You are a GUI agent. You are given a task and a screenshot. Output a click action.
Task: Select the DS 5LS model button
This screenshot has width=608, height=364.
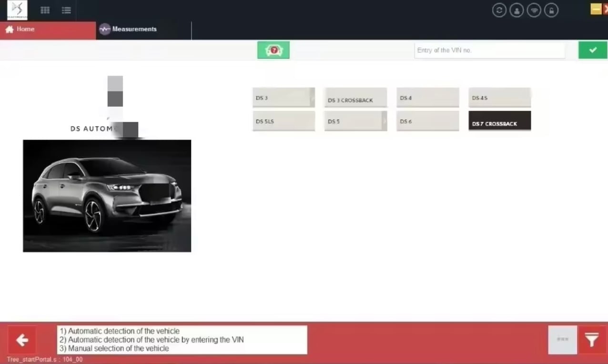click(x=284, y=121)
